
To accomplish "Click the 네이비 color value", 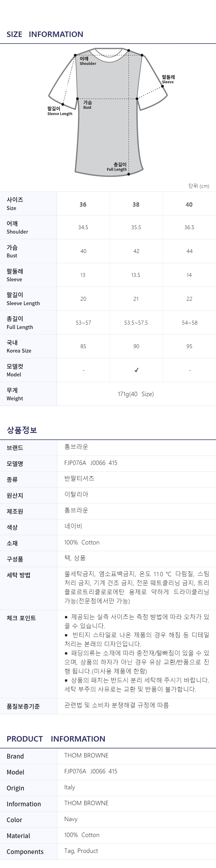I will (x=73, y=526).
